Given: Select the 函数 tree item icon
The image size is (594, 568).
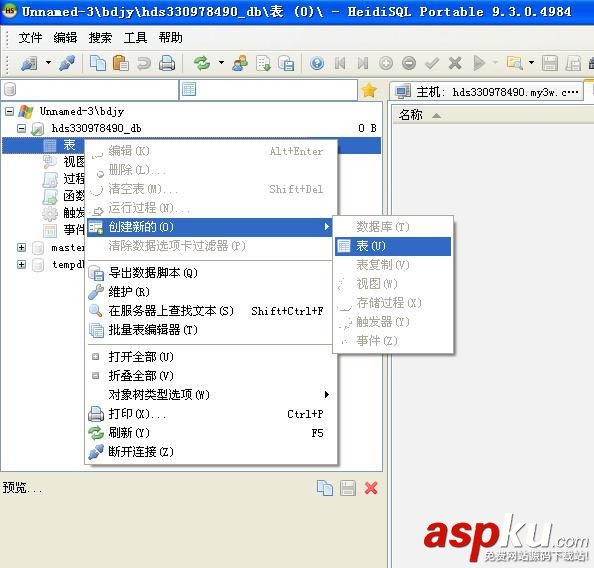Looking at the screenshot, I should tap(50, 196).
